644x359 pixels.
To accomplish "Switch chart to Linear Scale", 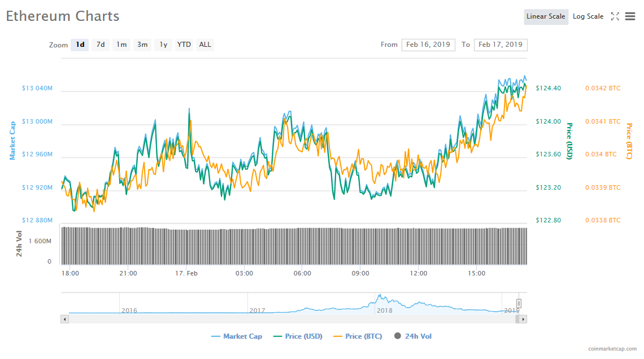I will pos(546,17).
